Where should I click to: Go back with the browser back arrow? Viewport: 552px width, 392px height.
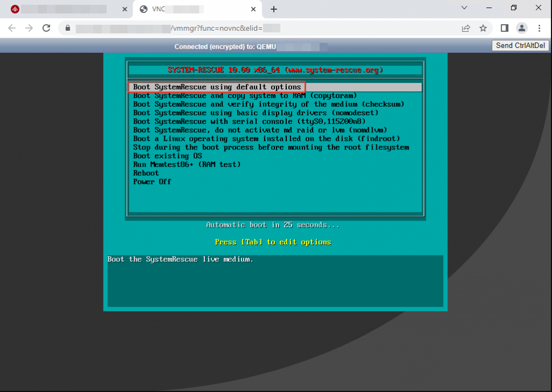[12, 28]
